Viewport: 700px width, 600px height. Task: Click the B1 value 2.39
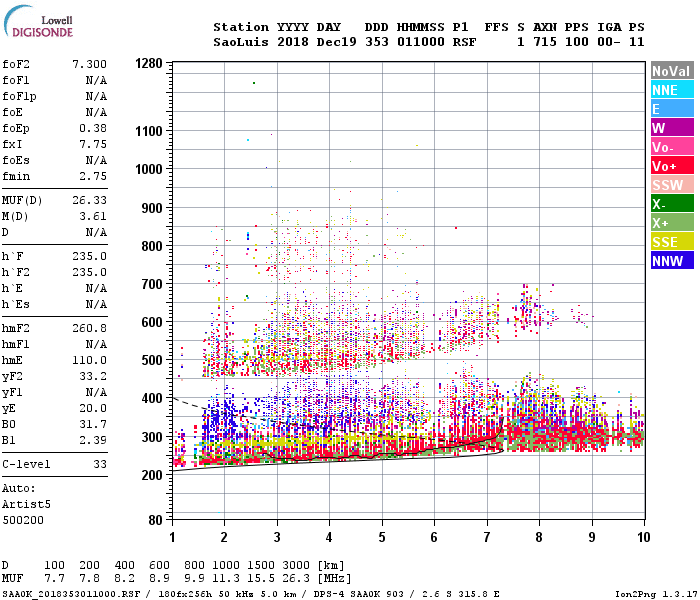point(93,440)
